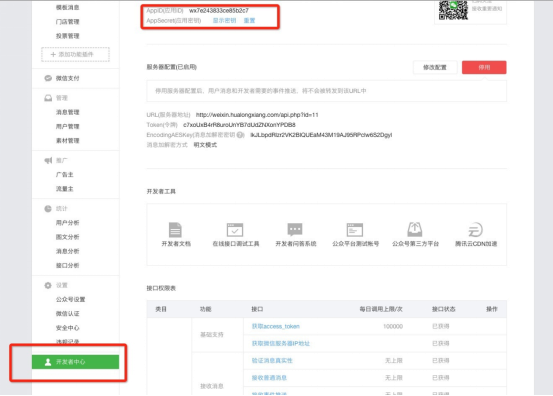The width and height of the screenshot is (553, 396).
Task: Open the 开发者问答系统 chat bubble icon
Action: [295, 230]
